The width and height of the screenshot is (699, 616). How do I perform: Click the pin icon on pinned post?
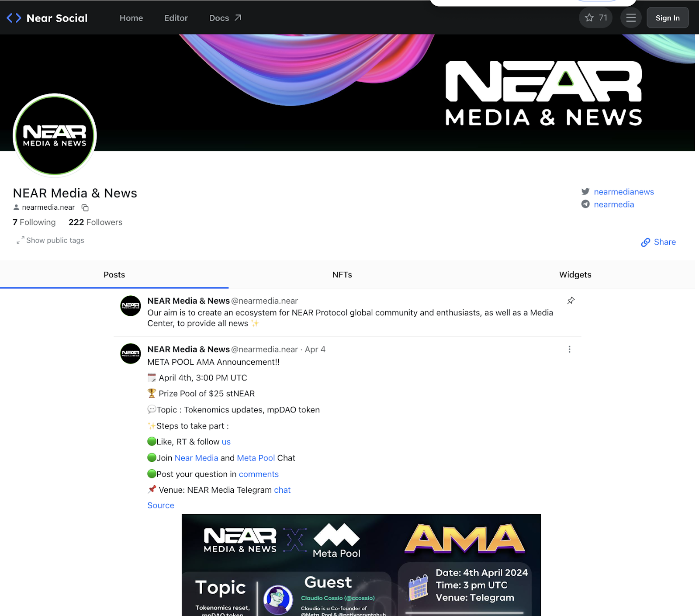pos(571,301)
